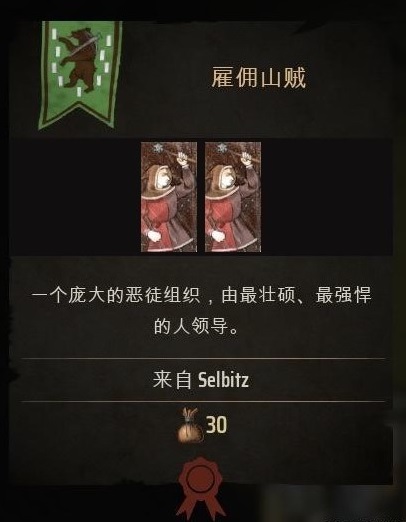Click the raised hand on right card

tap(246, 158)
